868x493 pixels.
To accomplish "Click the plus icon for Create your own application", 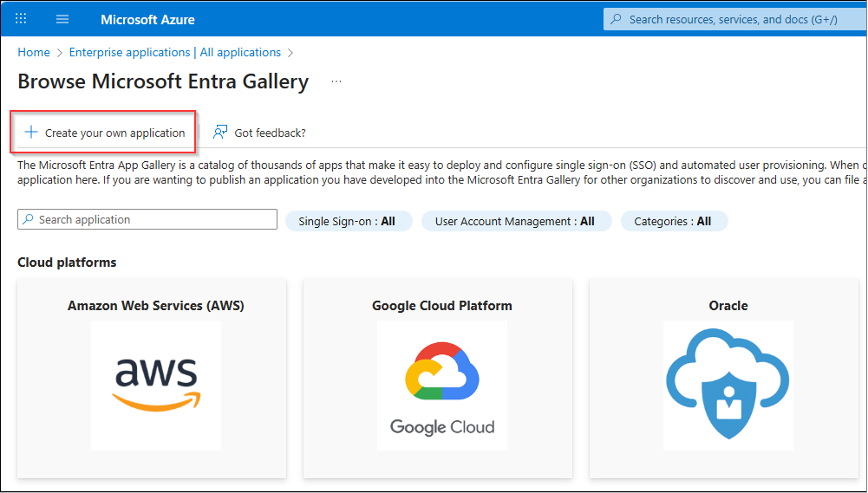I will point(31,133).
